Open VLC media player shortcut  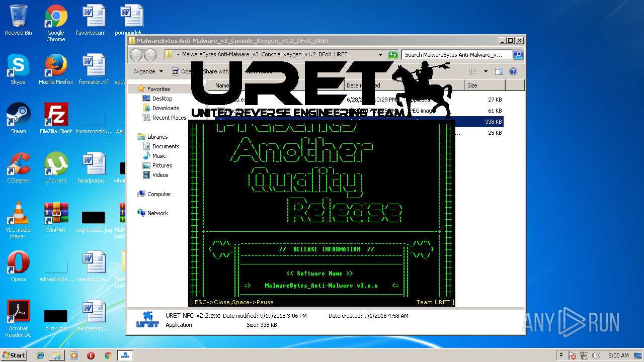point(18,221)
